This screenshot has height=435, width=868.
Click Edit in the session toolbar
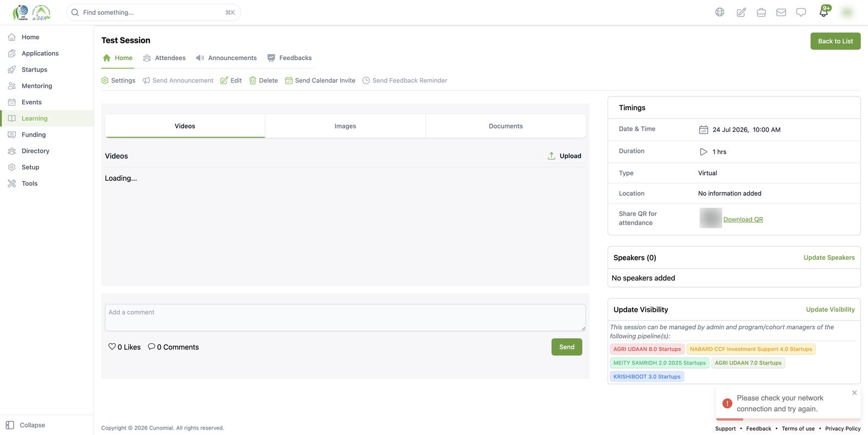pos(231,80)
